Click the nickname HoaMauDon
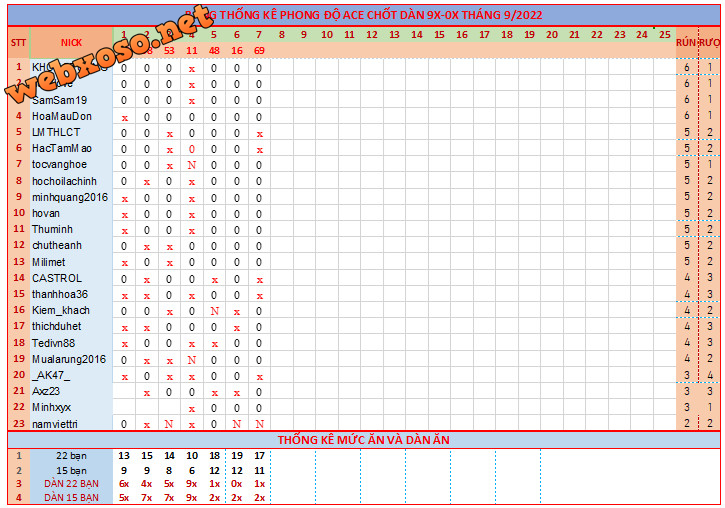The height and width of the screenshot is (508, 725). click(61, 117)
